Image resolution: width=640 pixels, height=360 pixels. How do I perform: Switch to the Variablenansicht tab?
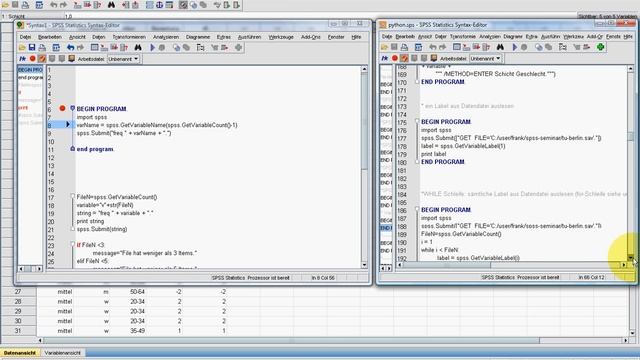coord(62,353)
